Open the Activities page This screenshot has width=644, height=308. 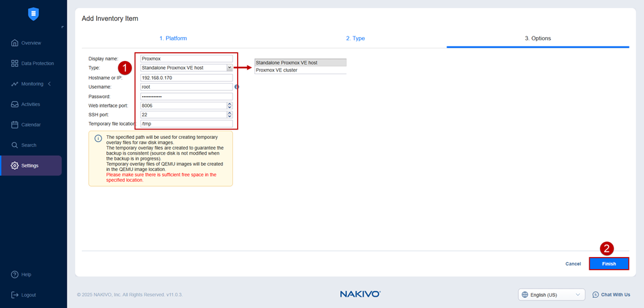click(25, 104)
